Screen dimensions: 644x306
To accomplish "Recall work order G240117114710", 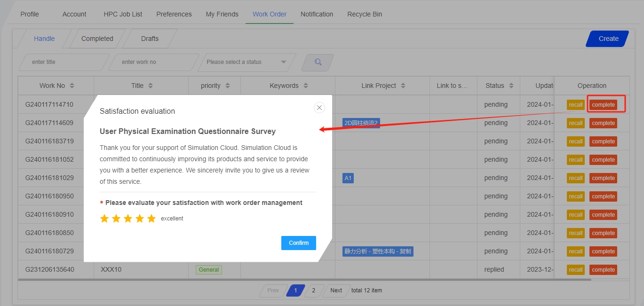I will coord(575,105).
